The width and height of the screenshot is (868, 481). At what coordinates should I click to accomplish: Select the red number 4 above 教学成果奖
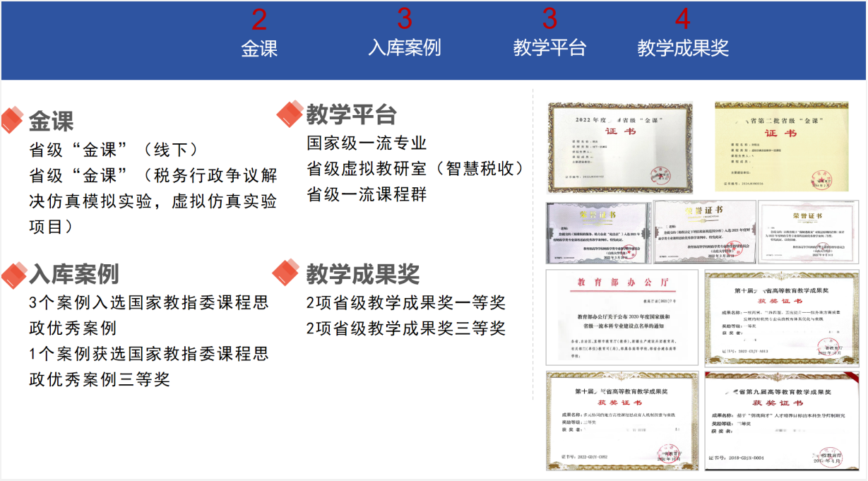click(682, 20)
